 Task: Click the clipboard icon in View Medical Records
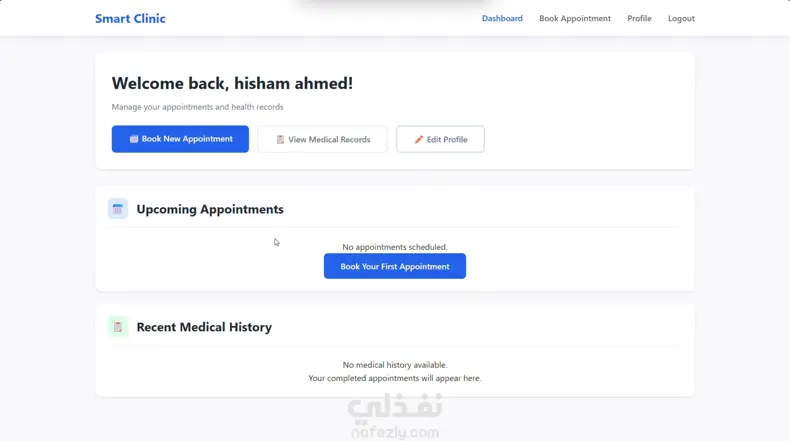tap(280, 140)
